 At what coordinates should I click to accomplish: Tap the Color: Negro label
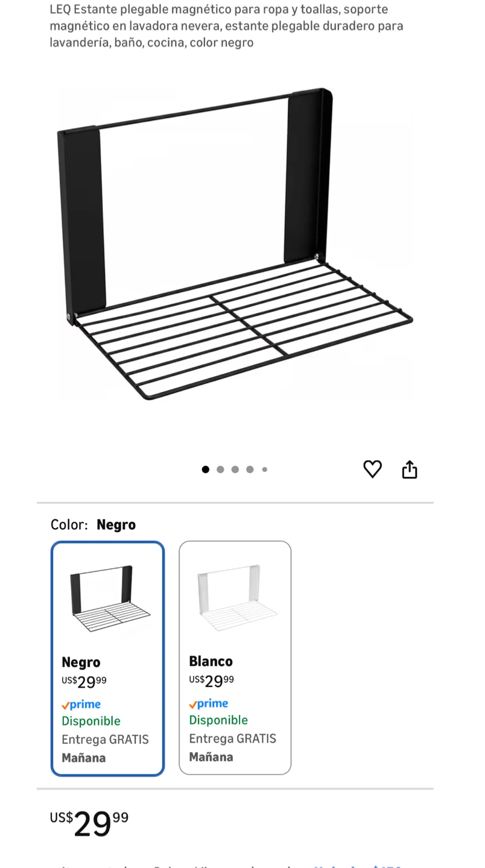pos(94,524)
